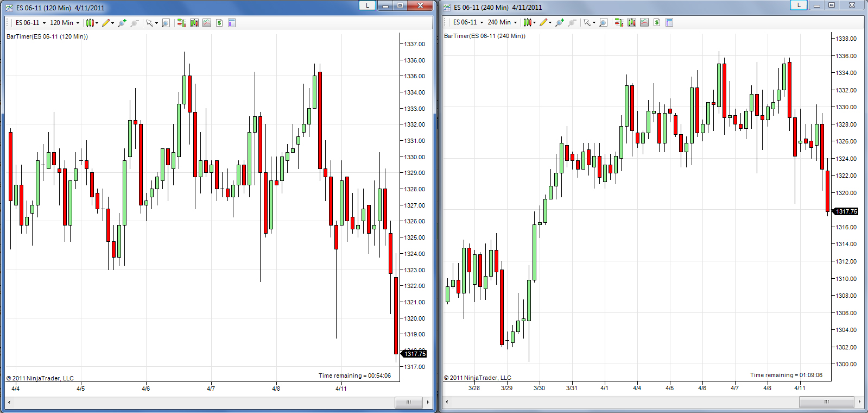The width and height of the screenshot is (868, 413).
Task: Toggle Chart Trader icon in 240 Min window
Action: pyautogui.click(x=619, y=22)
